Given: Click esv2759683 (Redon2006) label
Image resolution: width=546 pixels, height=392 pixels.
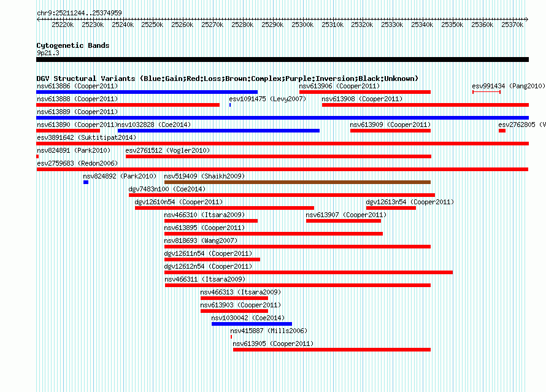Looking at the screenshot, I should 77,163.
